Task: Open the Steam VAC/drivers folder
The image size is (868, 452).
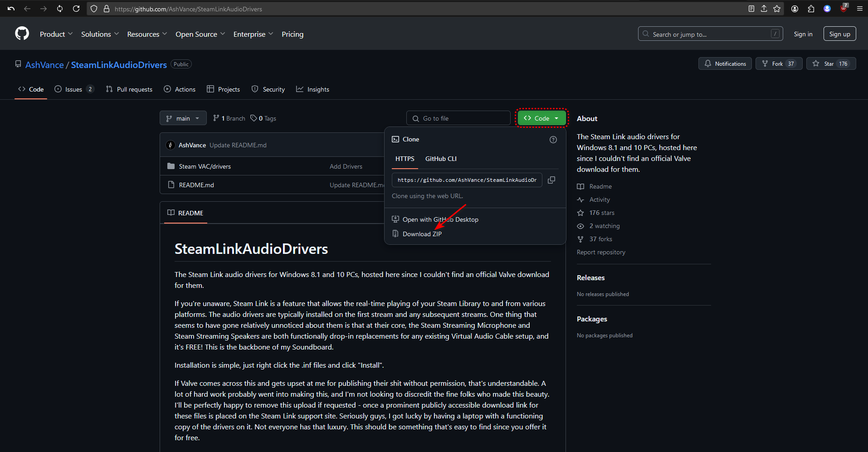Action: coord(205,166)
